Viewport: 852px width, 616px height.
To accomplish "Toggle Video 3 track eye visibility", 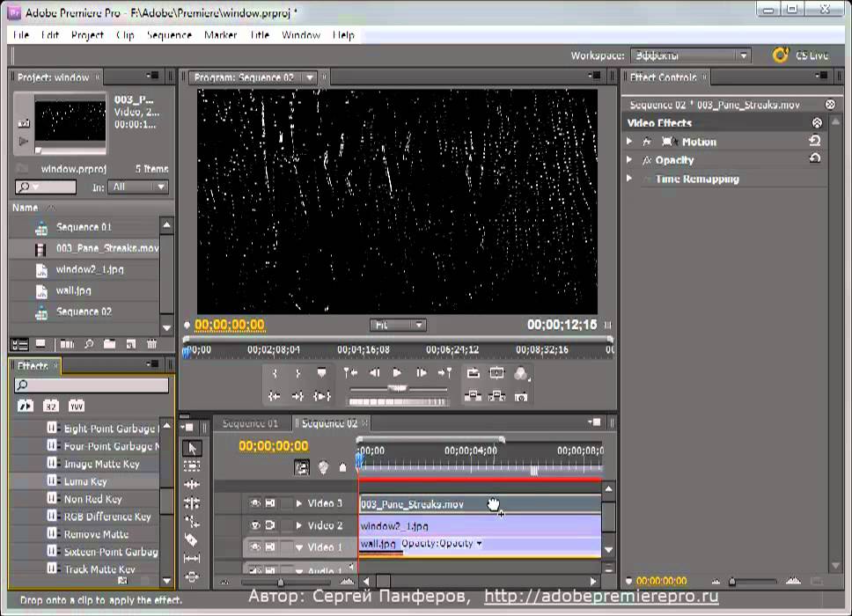I will (255, 503).
